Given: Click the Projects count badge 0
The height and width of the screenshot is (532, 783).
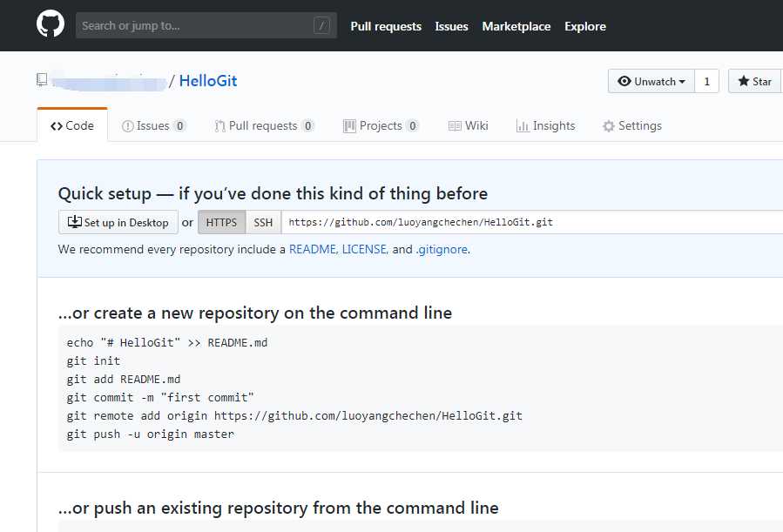Looking at the screenshot, I should tap(413, 125).
